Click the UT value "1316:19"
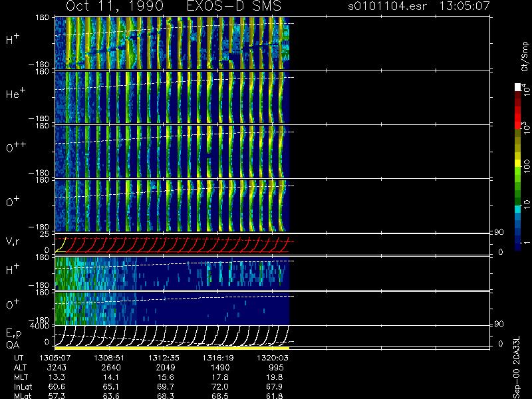 coord(218,358)
